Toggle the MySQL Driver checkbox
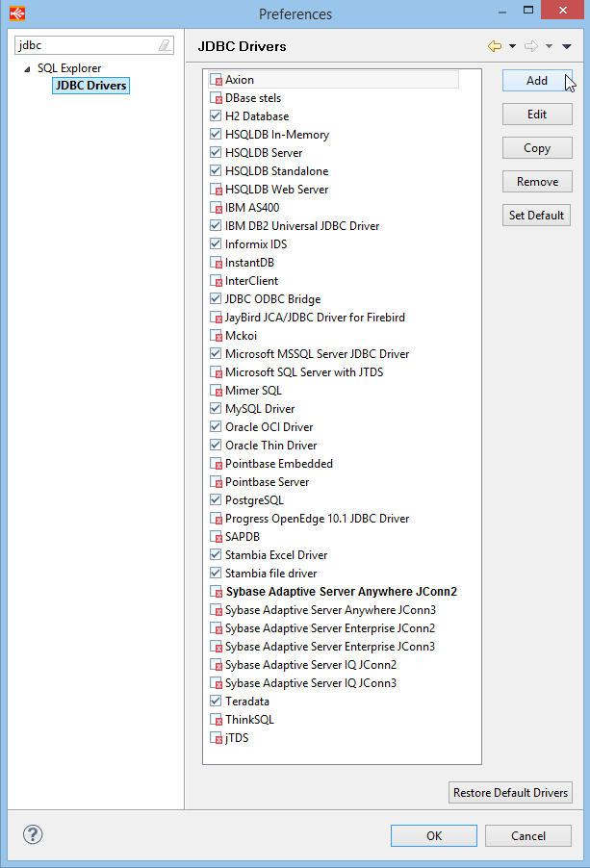The height and width of the screenshot is (868, 590). [x=216, y=409]
